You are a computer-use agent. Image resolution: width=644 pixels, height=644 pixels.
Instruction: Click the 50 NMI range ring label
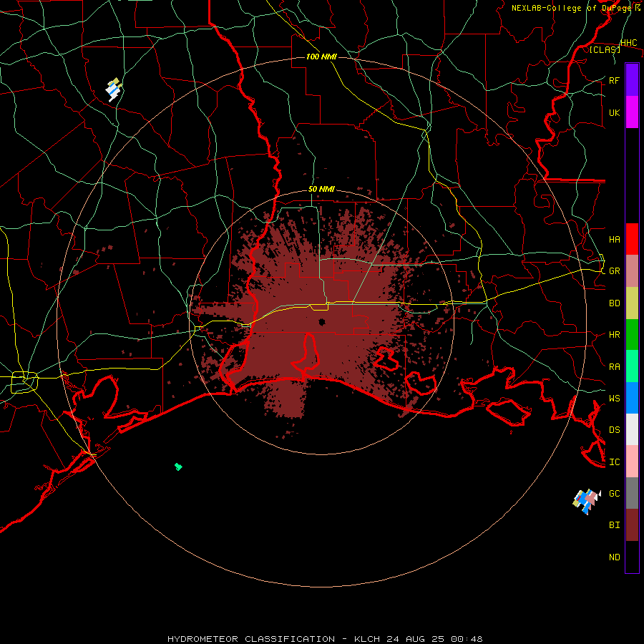(321, 189)
